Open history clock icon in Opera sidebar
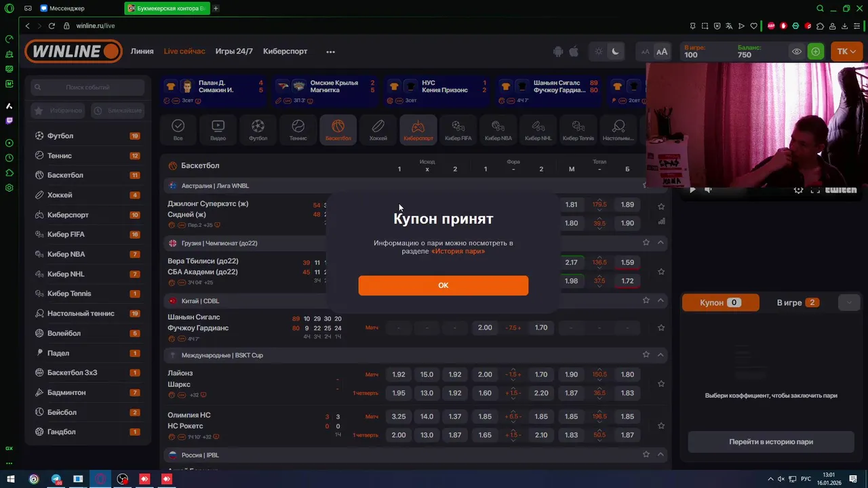The width and height of the screenshot is (868, 488). [x=9, y=158]
